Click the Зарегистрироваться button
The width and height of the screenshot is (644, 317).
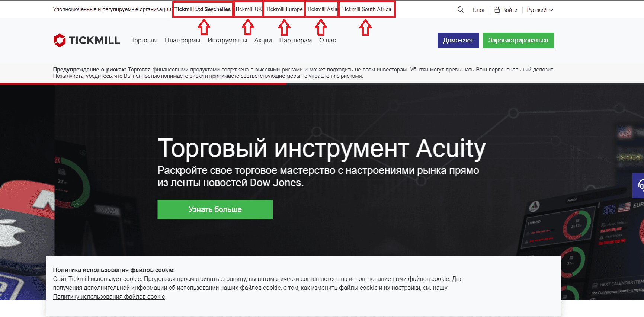518,41
